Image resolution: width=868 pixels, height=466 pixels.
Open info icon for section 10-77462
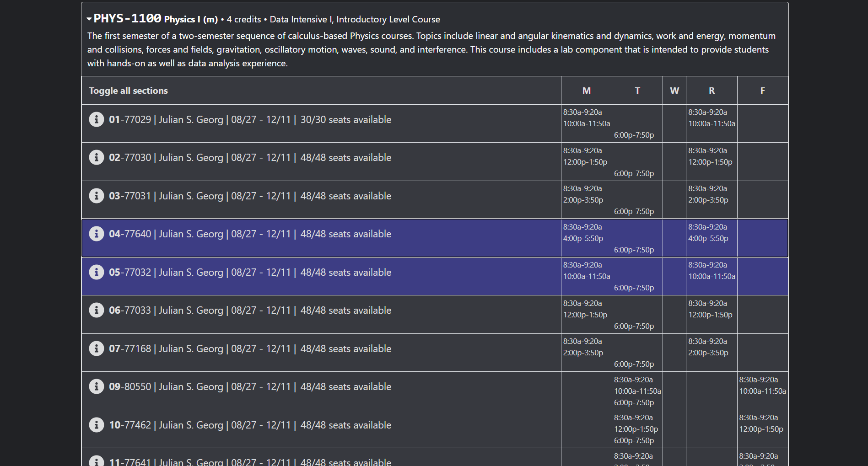[96, 425]
